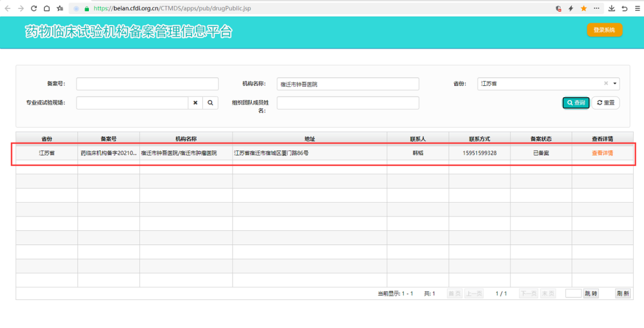Open the browser hamburger menu

click(x=636, y=8)
